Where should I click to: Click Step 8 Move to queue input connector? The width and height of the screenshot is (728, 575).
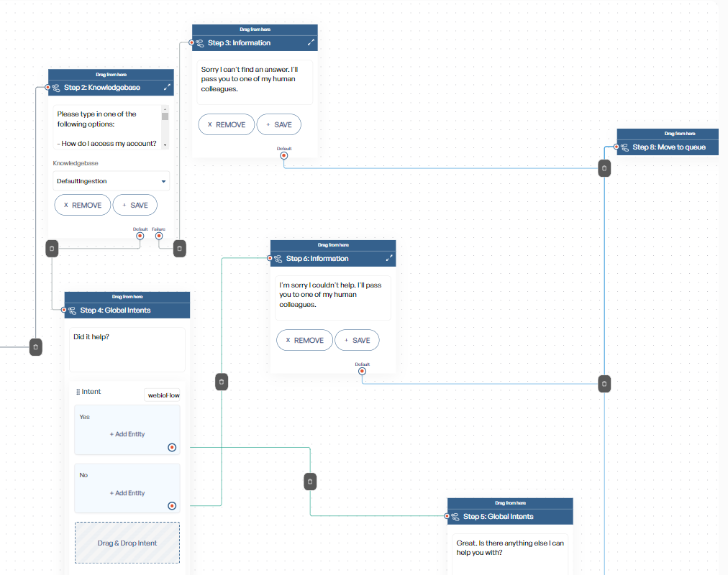(616, 147)
